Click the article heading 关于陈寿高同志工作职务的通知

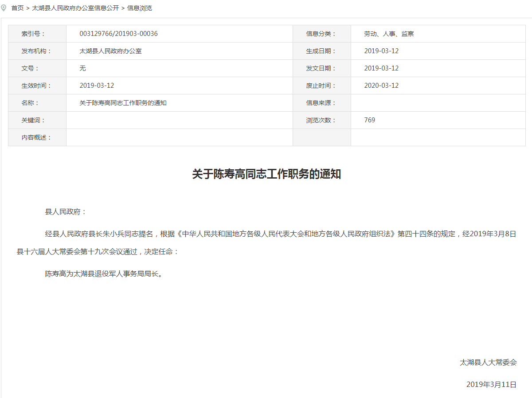[x=266, y=174]
